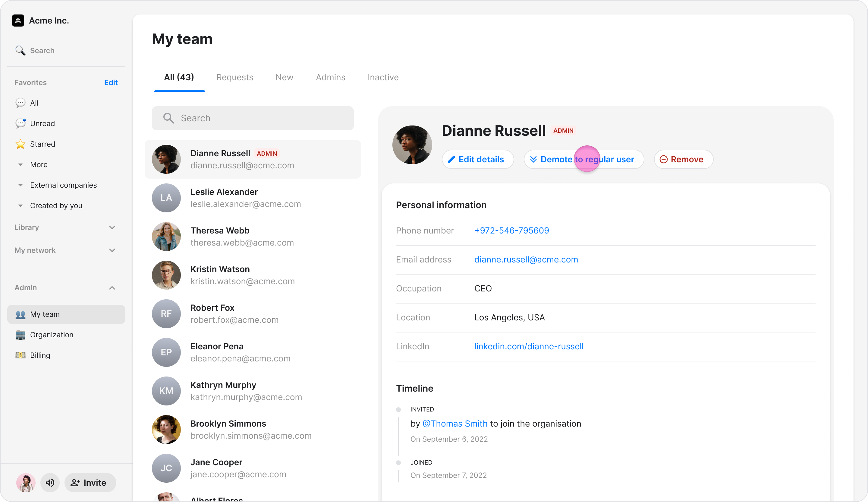Open Organization building icon item

(20, 335)
